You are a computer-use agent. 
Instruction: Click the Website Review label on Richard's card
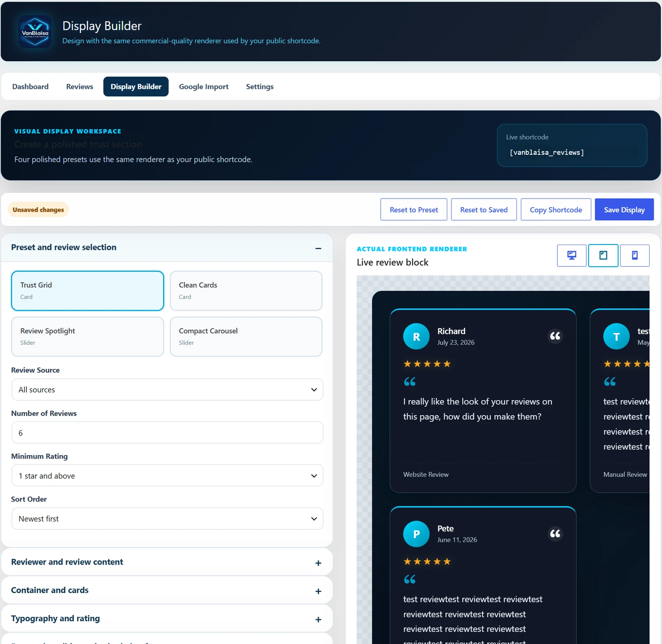426,474
